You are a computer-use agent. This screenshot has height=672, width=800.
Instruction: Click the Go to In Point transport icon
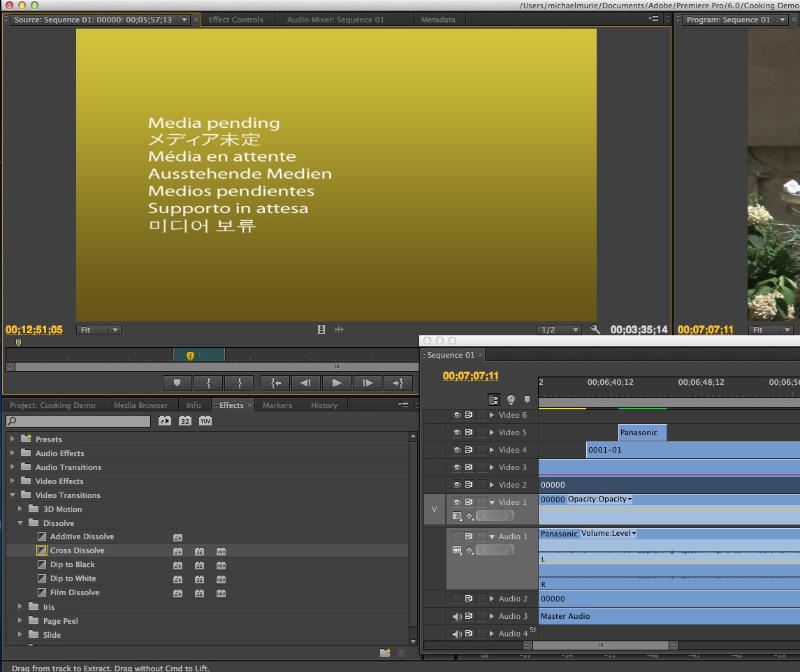[x=275, y=383]
